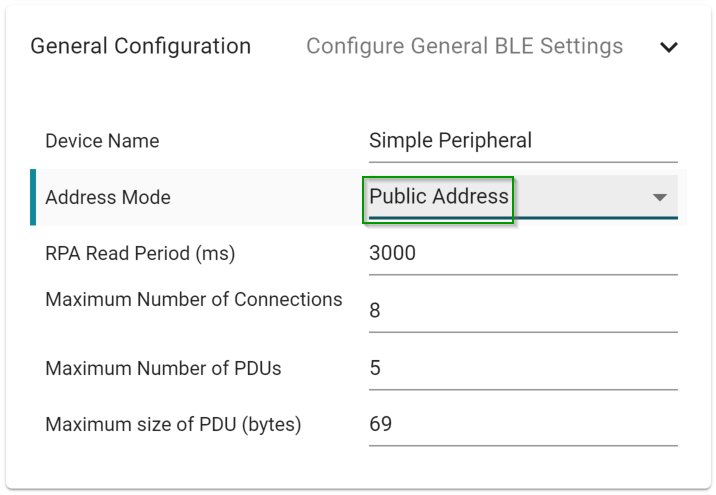This screenshot has width=716, height=495.
Task: Click the Maximum Number of Connections label
Action: point(194,299)
